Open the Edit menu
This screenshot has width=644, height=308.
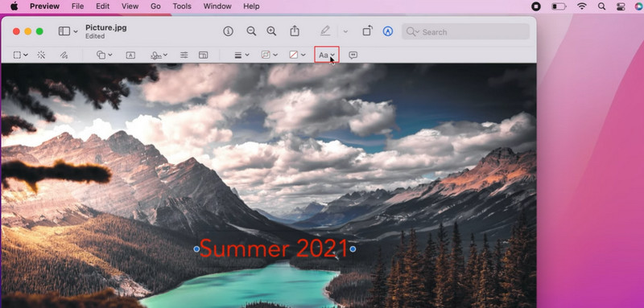(x=103, y=6)
